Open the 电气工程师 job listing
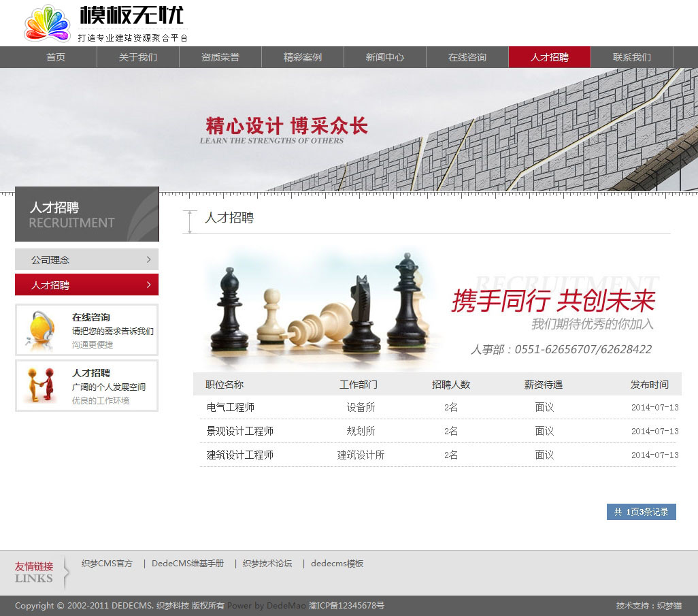The image size is (698, 616). [x=231, y=407]
